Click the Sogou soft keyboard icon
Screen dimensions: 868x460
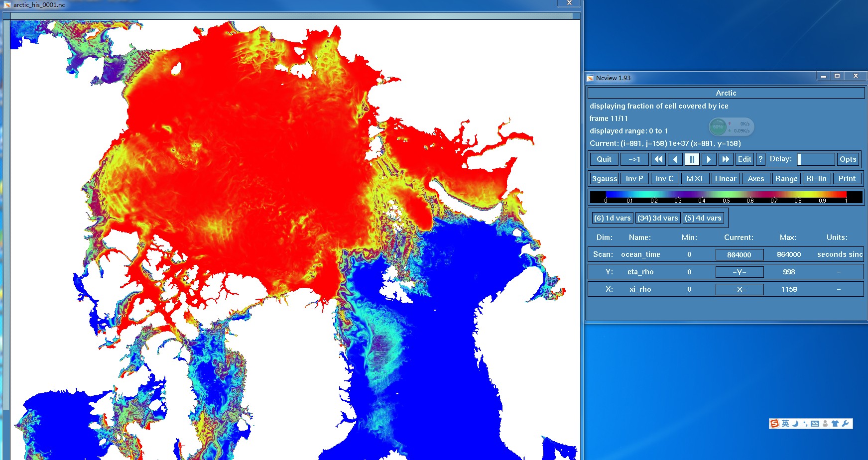point(815,424)
